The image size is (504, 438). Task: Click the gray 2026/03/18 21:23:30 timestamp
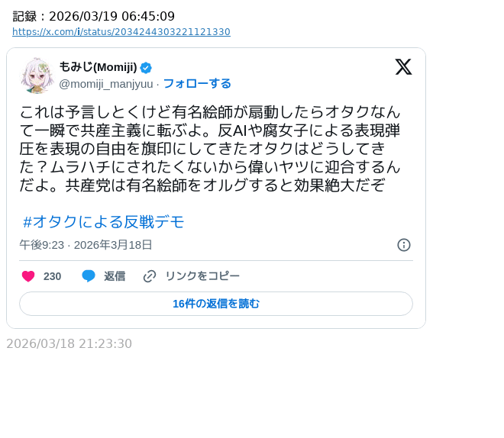click(69, 344)
